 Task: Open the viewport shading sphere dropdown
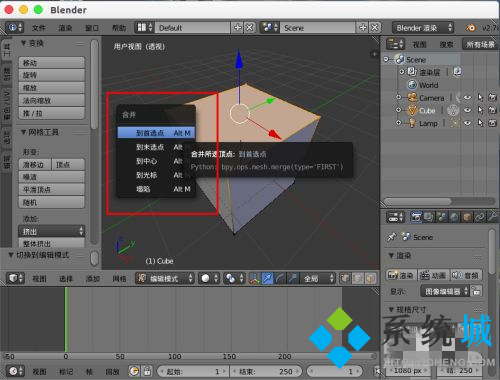210,278
